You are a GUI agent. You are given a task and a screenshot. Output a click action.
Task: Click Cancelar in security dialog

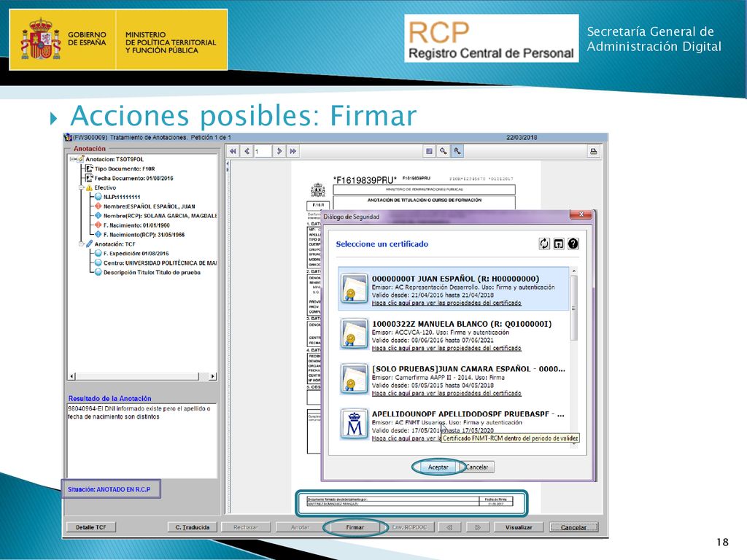[477, 467]
